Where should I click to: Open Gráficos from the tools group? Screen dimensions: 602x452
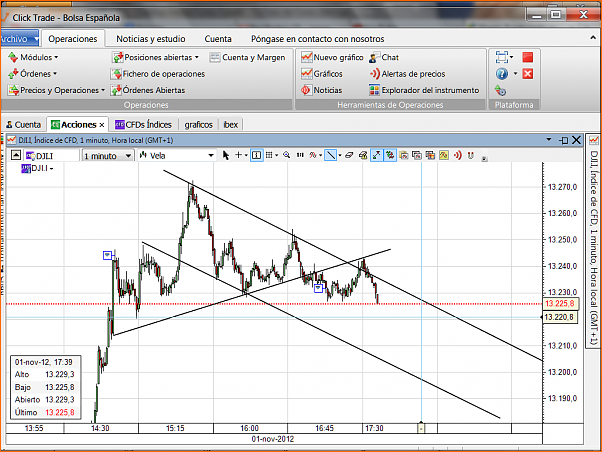322,74
